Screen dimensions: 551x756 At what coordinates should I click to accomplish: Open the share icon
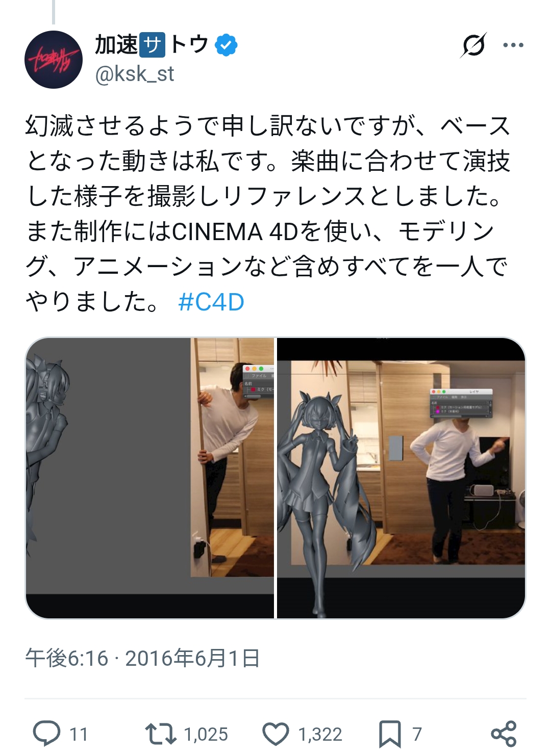504,734
